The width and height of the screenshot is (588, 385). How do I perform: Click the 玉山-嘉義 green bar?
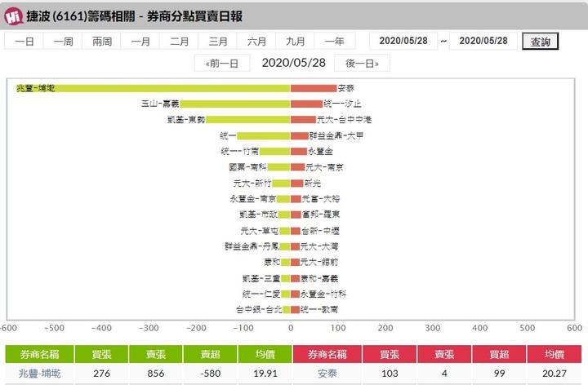tap(235, 104)
